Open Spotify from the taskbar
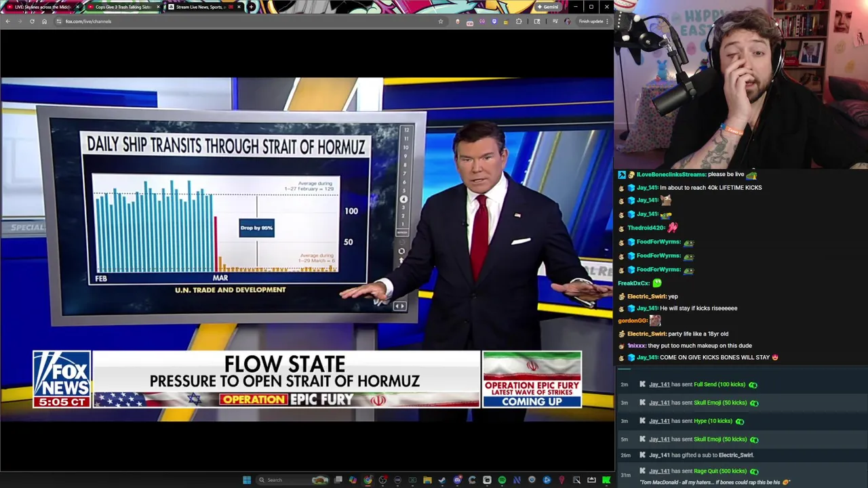The image size is (868, 488). pyautogui.click(x=502, y=480)
